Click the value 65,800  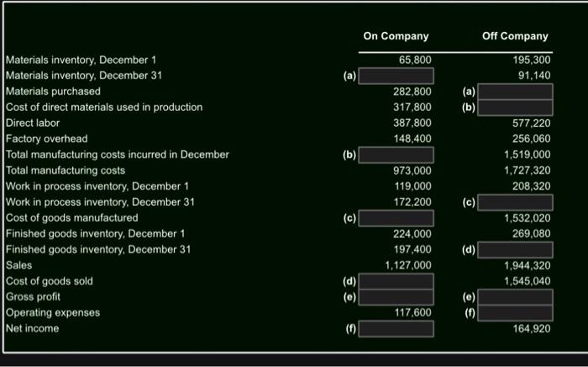coord(415,60)
